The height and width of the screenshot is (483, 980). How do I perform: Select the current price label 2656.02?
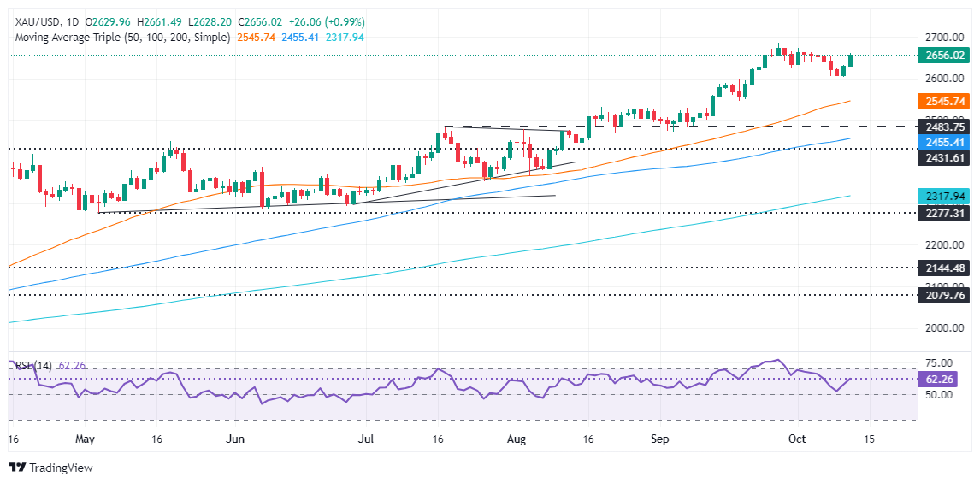[945, 55]
